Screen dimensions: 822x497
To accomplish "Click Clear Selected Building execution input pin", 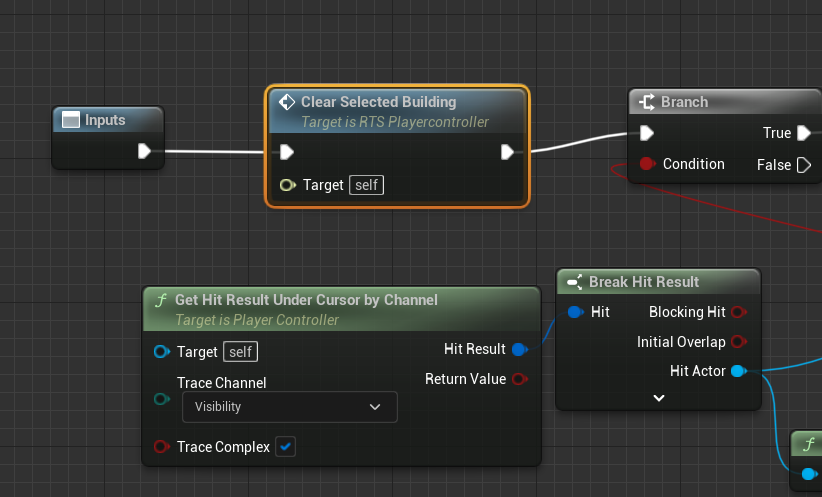I will tap(287, 152).
